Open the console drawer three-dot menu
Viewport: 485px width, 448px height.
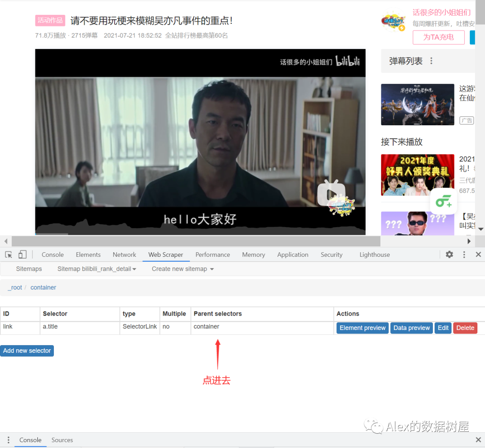[8, 440]
